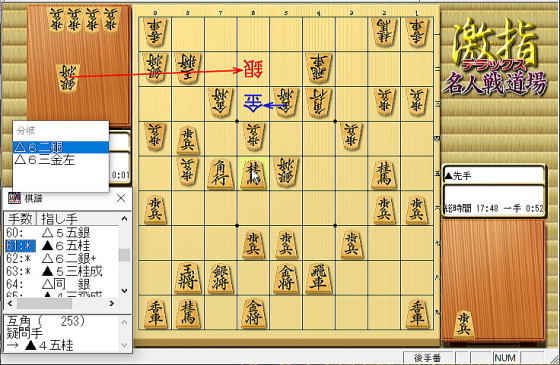Choose the △6三金左 branch option
560x365 pixels.
tap(60, 160)
